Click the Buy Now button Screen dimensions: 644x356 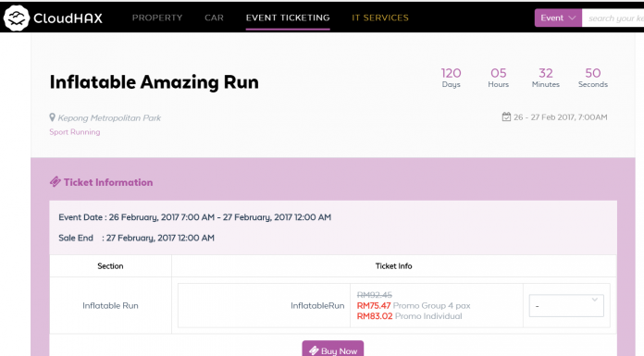(x=333, y=349)
